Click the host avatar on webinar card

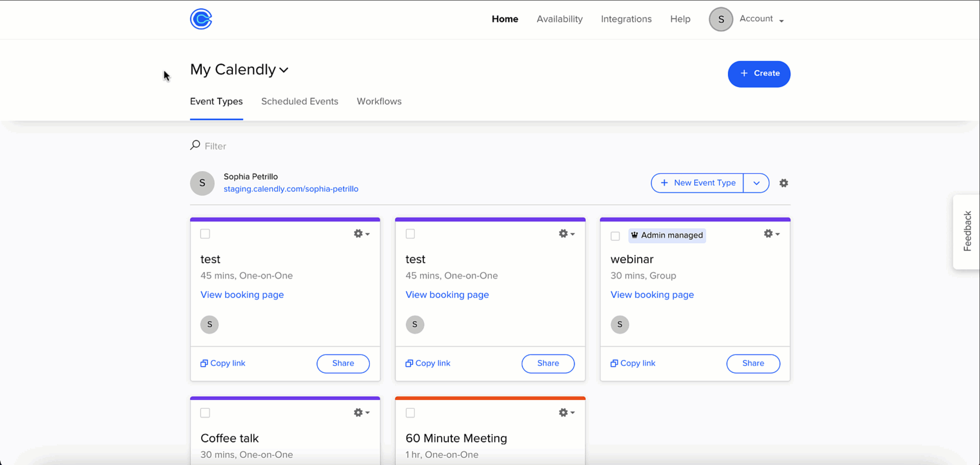(x=620, y=325)
